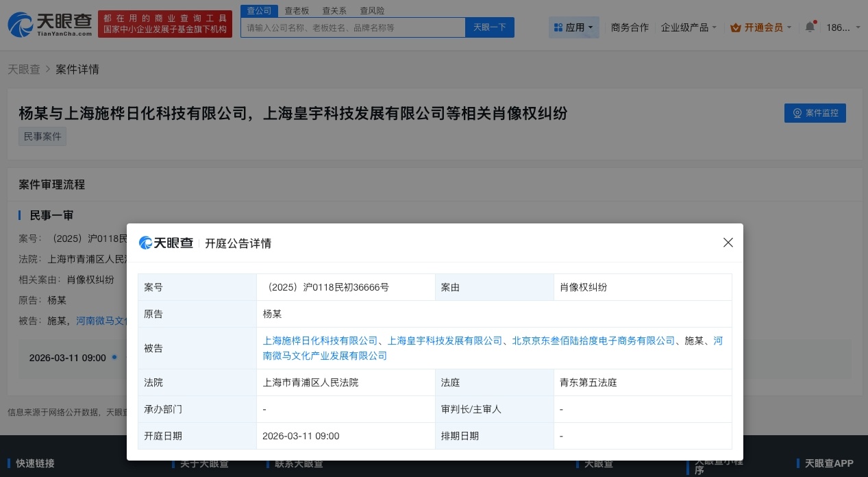Open the 上海皇宇科技发展有限公司 defendant link
The height and width of the screenshot is (477, 868).
click(446, 341)
